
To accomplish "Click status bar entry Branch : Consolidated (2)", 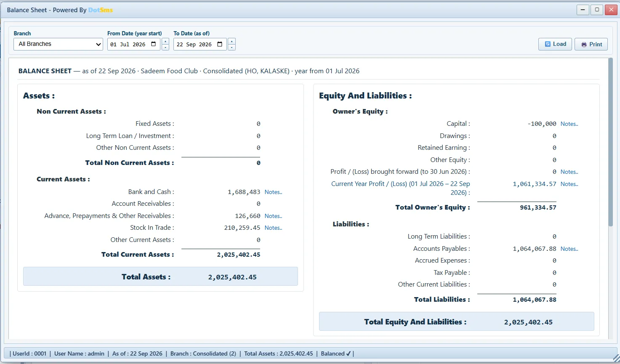I will click(203, 353).
